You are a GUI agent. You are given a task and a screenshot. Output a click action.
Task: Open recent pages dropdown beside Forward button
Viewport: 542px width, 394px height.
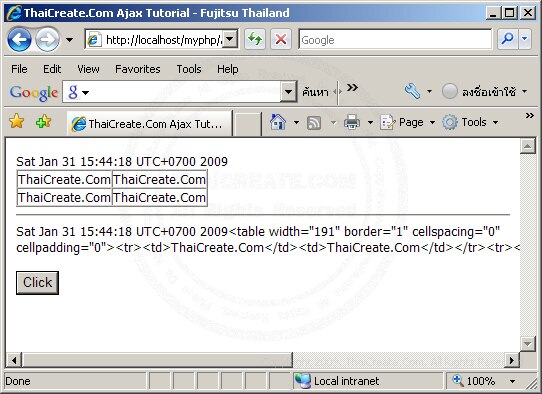[69, 40]
